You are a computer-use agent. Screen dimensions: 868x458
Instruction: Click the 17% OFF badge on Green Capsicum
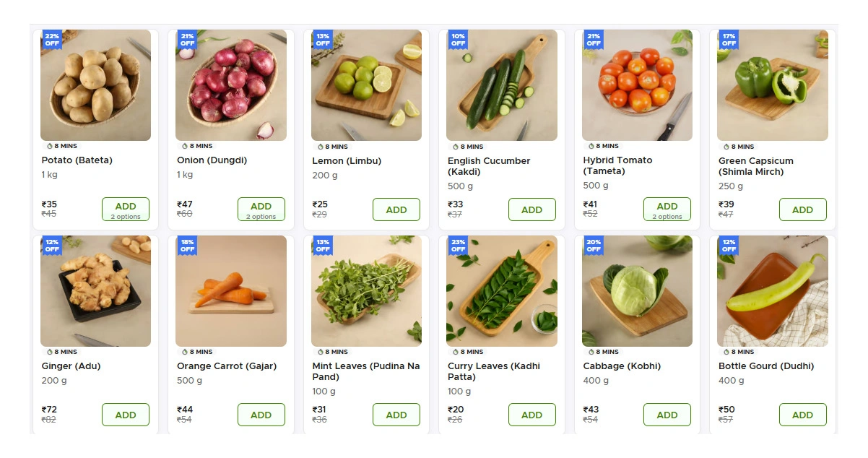click(x=729, y=39)
